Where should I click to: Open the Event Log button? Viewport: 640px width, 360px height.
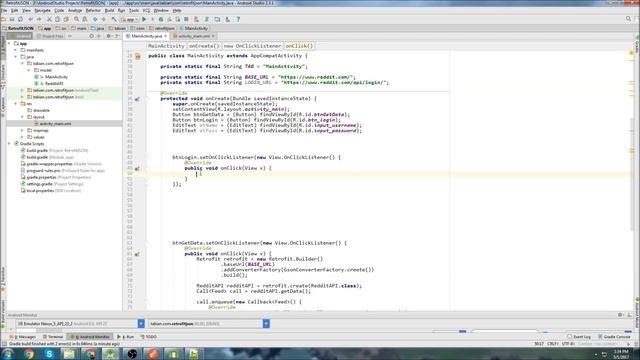[x=579, y=337]
